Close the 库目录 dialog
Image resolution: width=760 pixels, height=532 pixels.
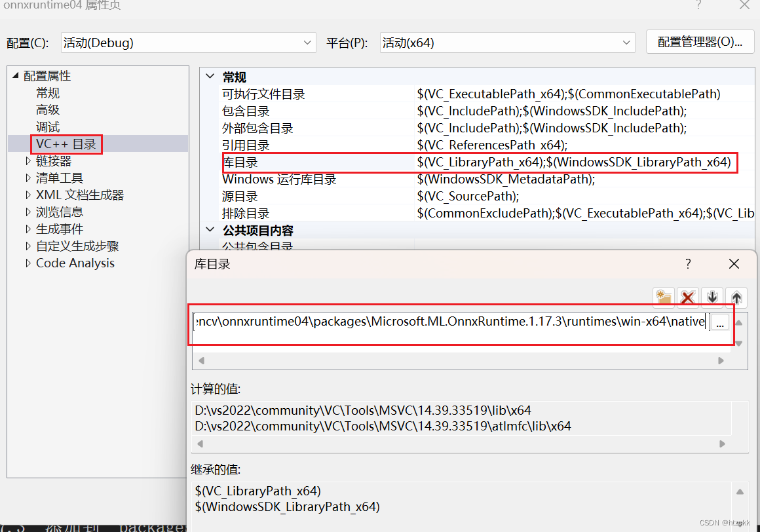point(734,263)
